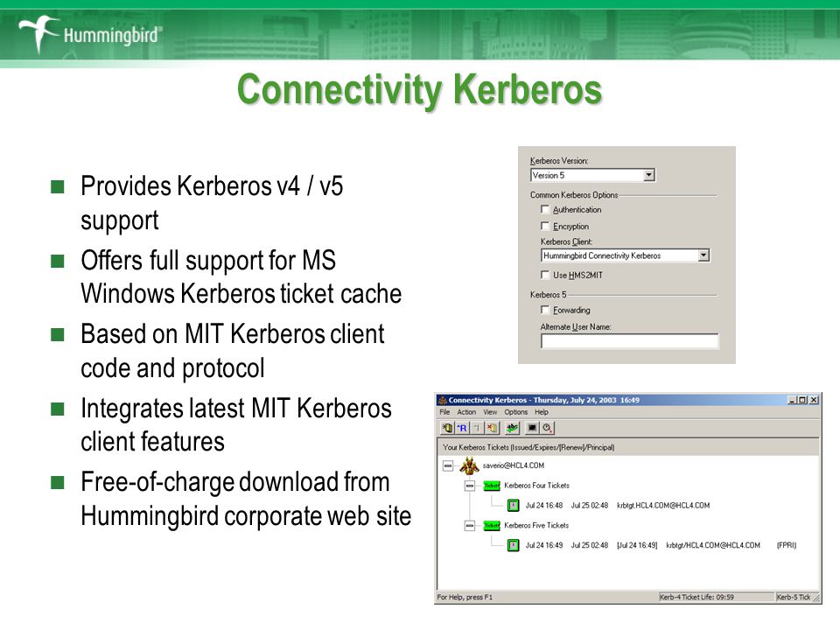
Task: Tick the Forwarding checkbox
Action: (545, 310)
